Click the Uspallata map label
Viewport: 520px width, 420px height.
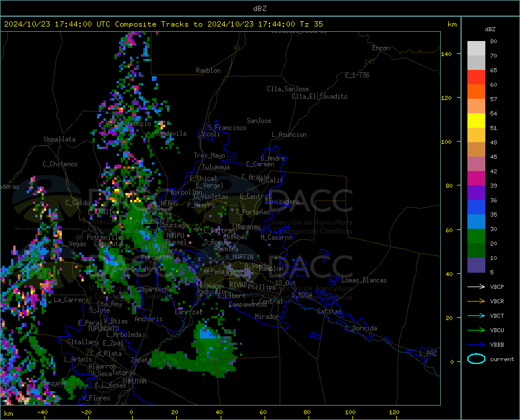(x=60, y=139)
